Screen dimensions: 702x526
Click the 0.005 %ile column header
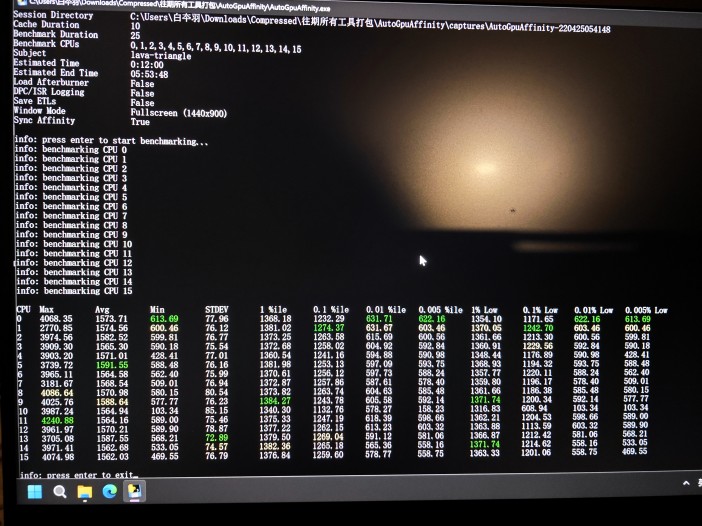click(441, 309)
